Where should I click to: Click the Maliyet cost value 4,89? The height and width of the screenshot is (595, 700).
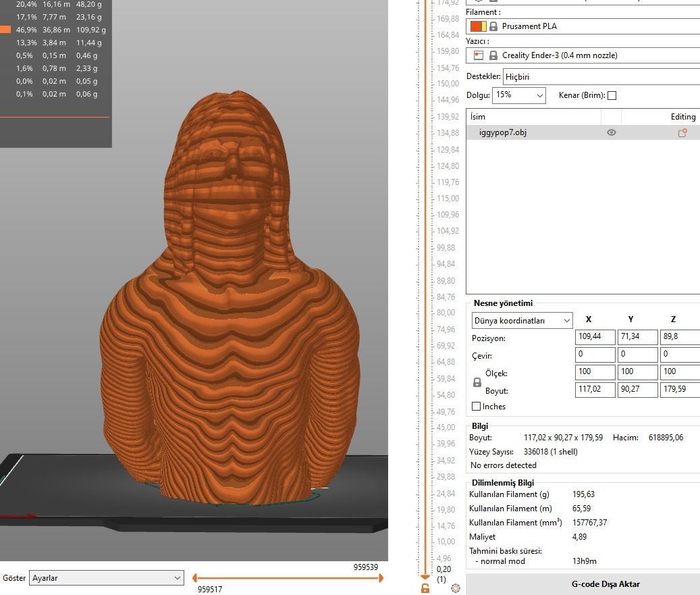[x=579, y=537]
